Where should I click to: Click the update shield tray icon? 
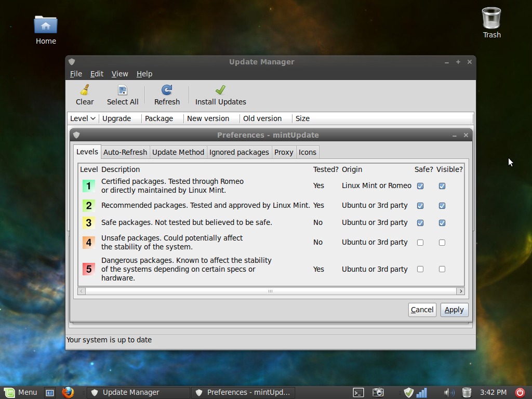pyautogui.click(x=409, y=393)
